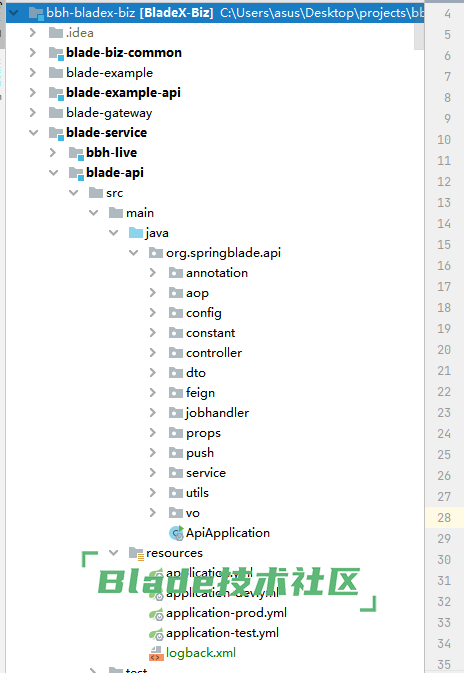Click the bbh-live module icon
The image size is (464, 673).
point(76,153)
